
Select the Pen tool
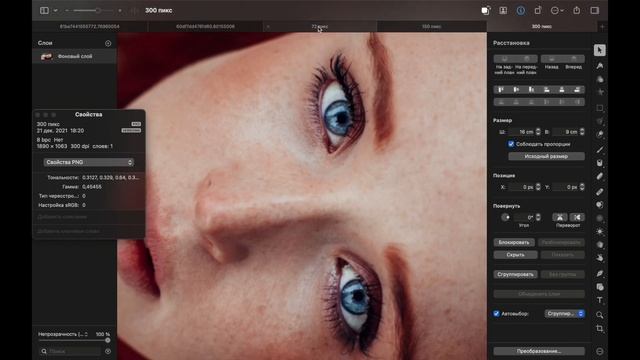[x=600, y=273]
